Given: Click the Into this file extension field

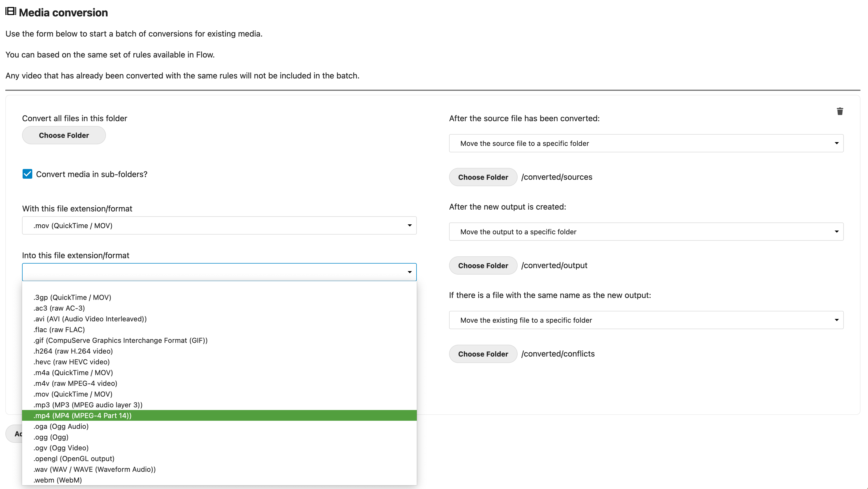Looking at the screenshot, I should point(219,272).
